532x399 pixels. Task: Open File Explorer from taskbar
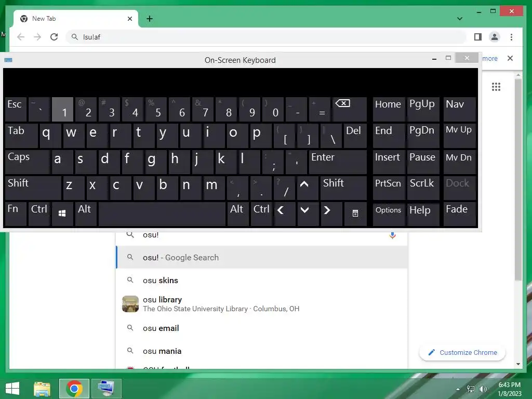tap(42, 389)
